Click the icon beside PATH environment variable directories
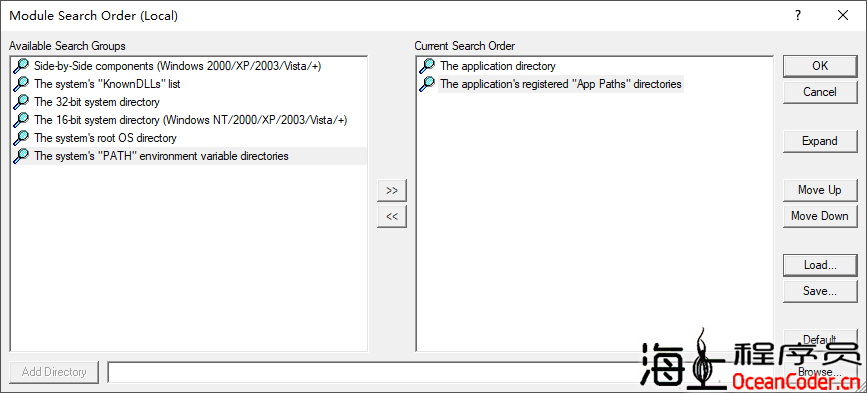 pos(21,156)
